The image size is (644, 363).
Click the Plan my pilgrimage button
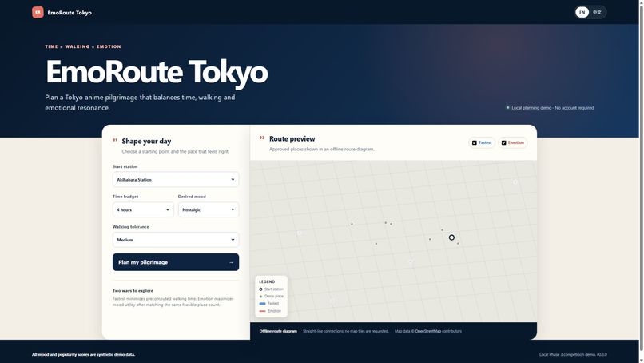point(176,262)
